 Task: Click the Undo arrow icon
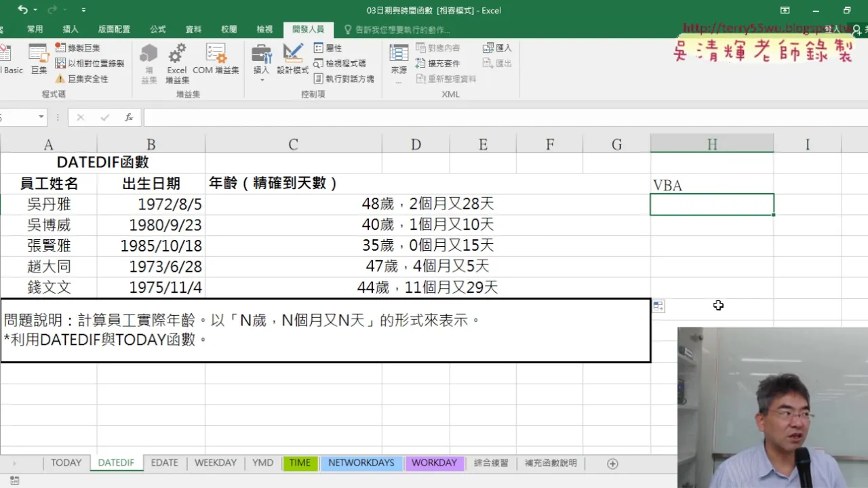point(22,10)
